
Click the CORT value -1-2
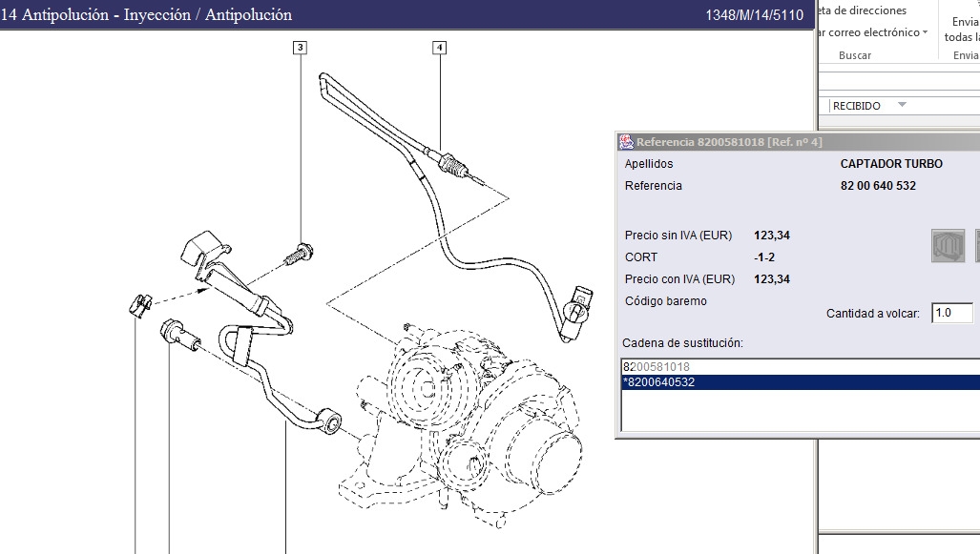[x=764, y=257]
